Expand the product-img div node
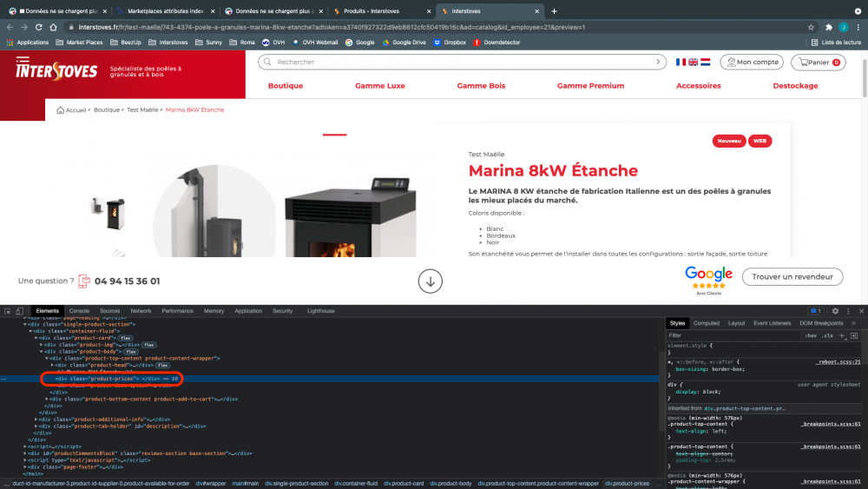Viewport: 868px width, 489px height. click(42, 345)
